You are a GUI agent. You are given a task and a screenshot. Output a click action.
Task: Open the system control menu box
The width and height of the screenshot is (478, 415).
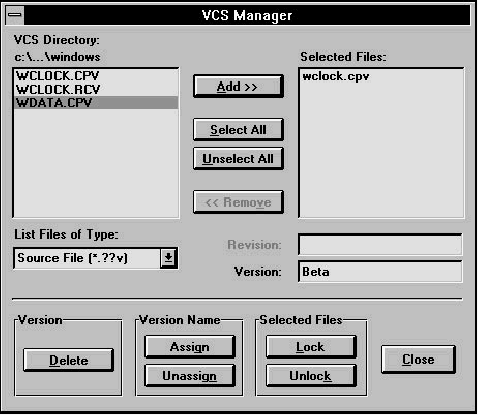15,15
